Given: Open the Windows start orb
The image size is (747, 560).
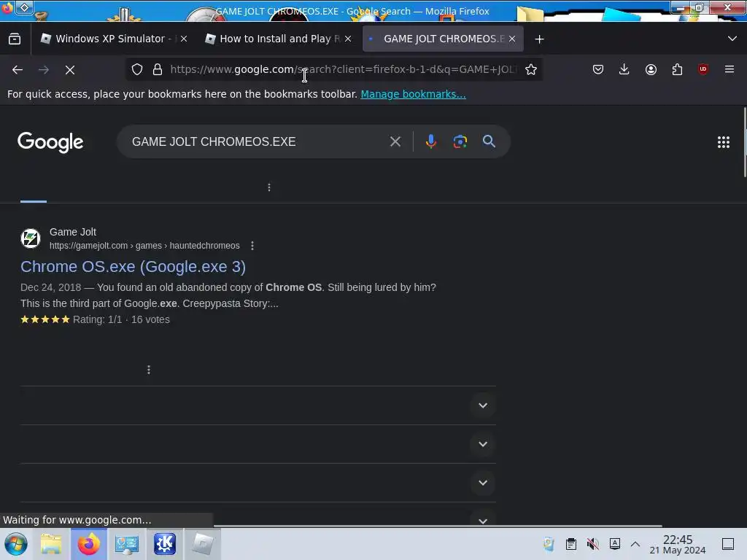Looking at the screenshot, I should click(16, 544).
